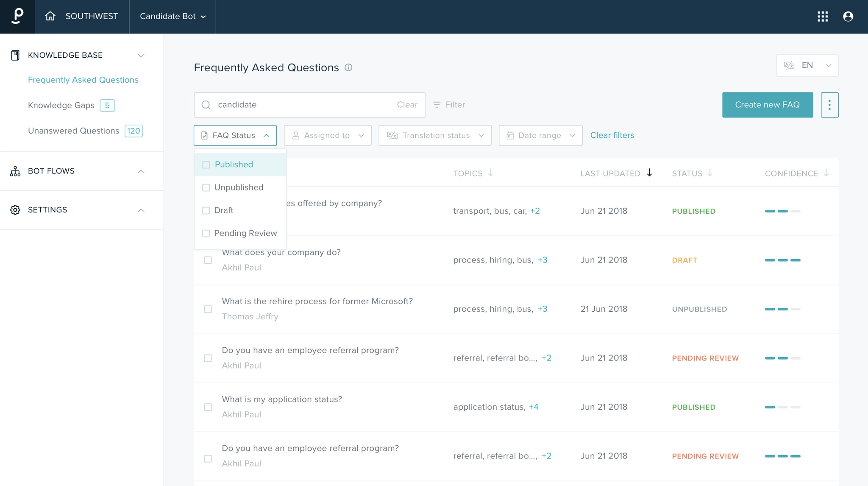
Task: Click the Phenom logo icon
Action: 17,16
